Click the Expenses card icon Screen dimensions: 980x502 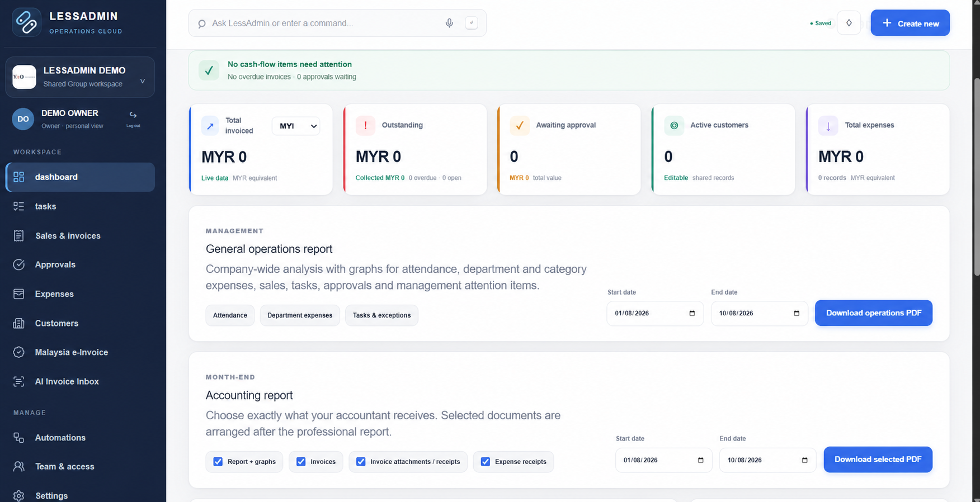point(19,294)
